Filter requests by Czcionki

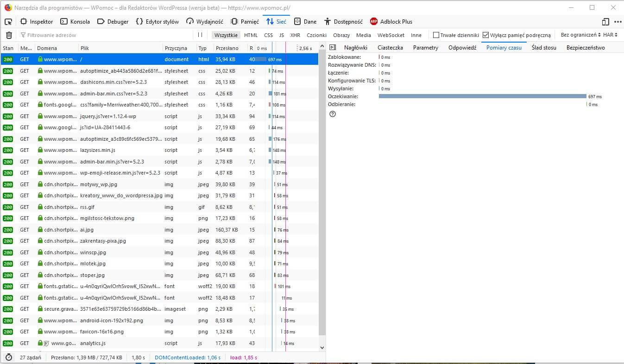point(316,35)
